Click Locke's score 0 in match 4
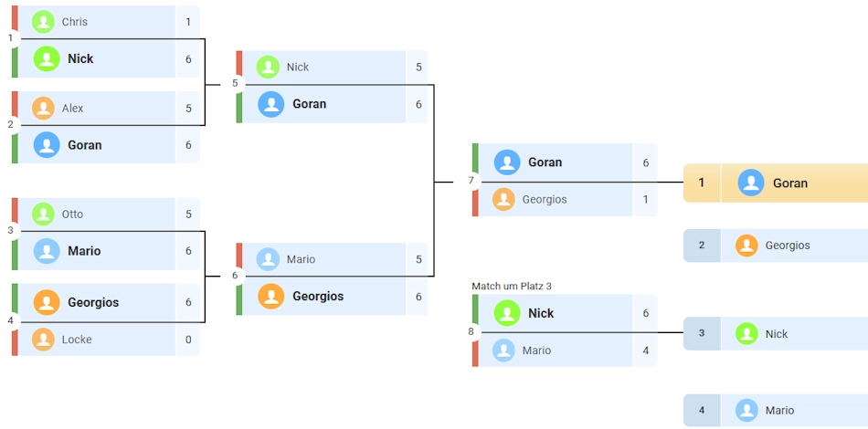Screen dimensions: 868x429 click(188, 340)
